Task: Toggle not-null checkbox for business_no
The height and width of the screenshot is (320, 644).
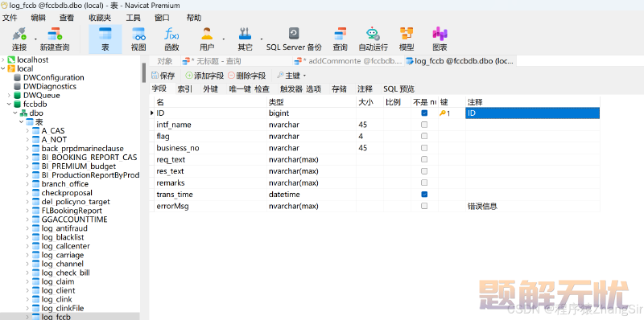Action: [424, 148]
